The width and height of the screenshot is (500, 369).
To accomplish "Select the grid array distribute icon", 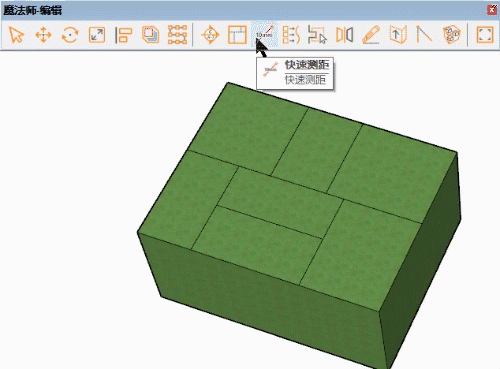I will point(177,35).
